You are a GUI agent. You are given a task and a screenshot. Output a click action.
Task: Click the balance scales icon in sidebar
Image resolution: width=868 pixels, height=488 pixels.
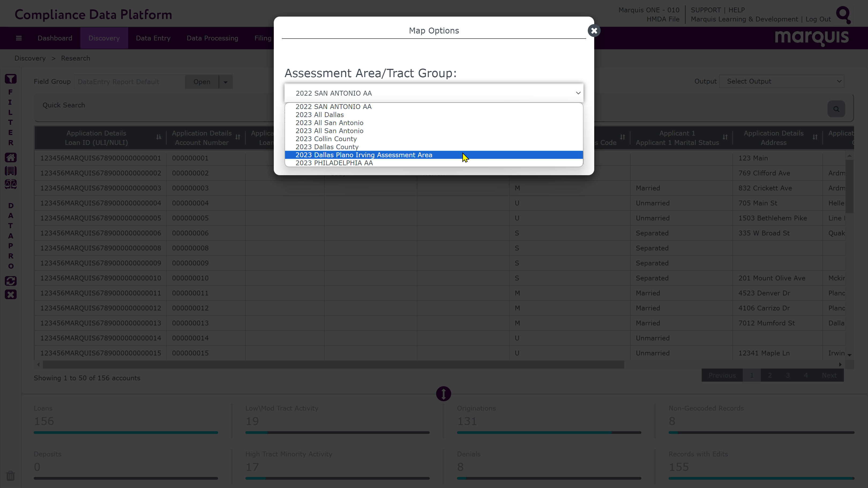pos(10,184)
